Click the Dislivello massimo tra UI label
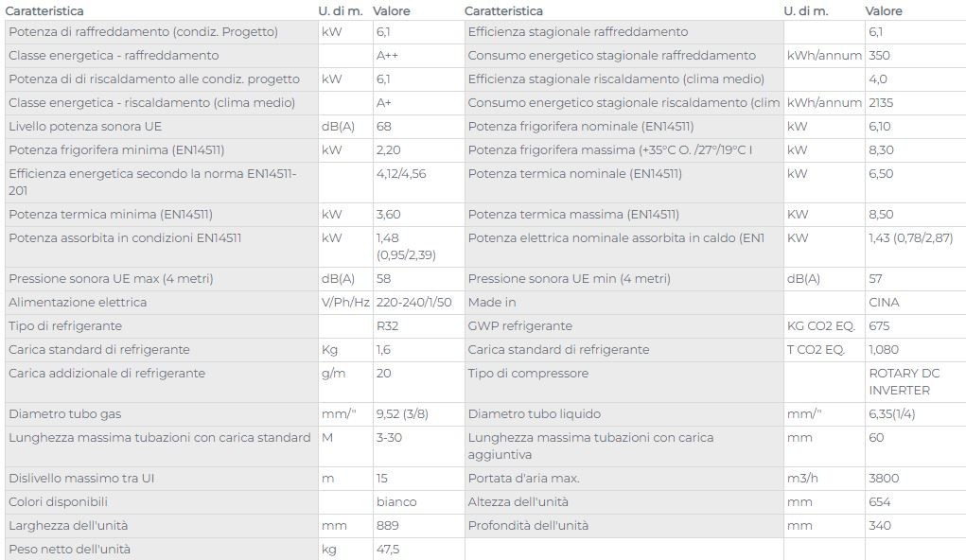966x560 pixels. tap(81, 478)
